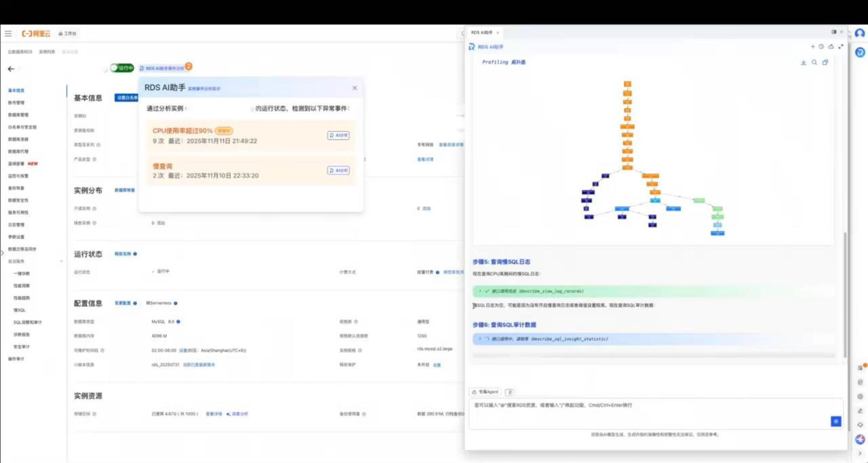
Task: Open the hamburger navigation menu
Action: (8, 33)
